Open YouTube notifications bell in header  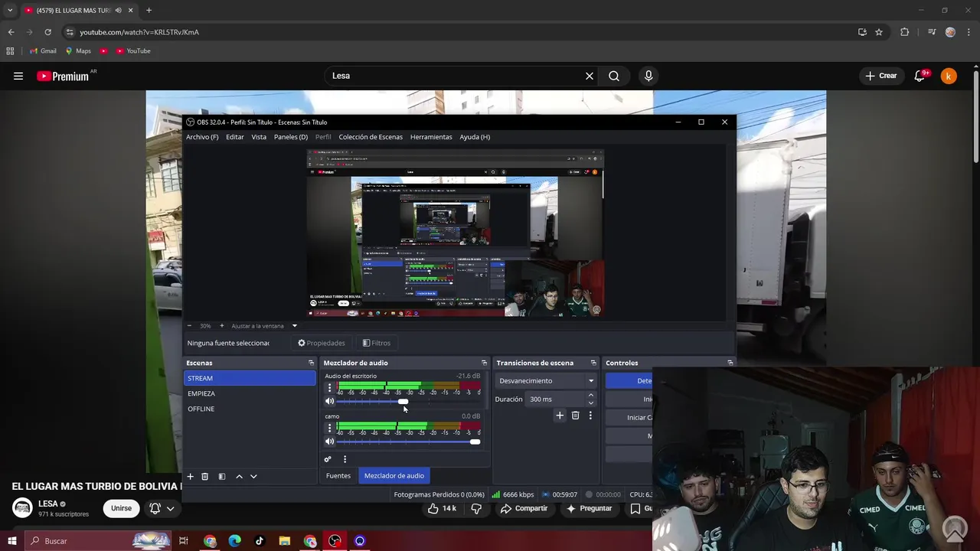point(920,76)
